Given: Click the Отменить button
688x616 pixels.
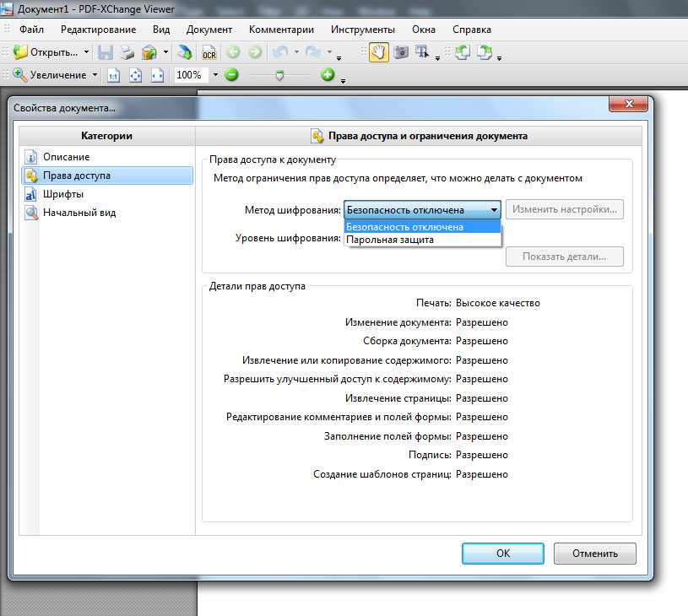Looking at the screenshot, I should [594, 554].
